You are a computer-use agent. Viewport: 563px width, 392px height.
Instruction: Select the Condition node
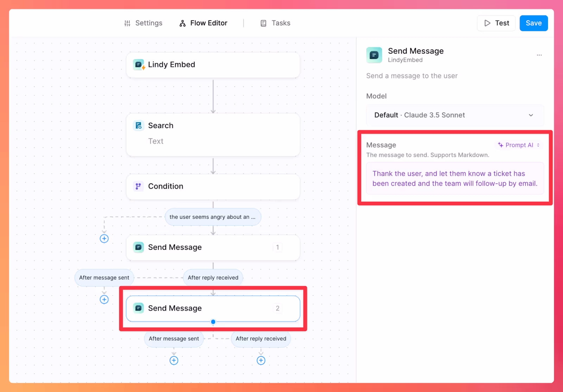click(213, 187)
